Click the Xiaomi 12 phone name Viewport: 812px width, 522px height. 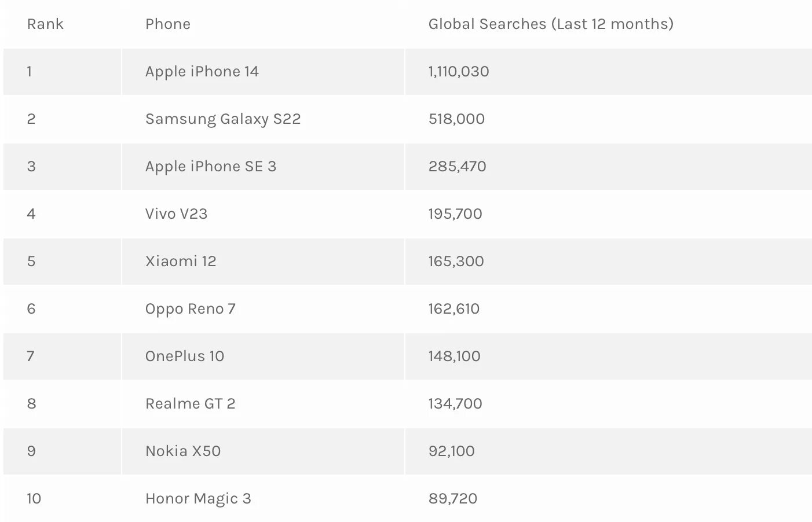point(181,262)
